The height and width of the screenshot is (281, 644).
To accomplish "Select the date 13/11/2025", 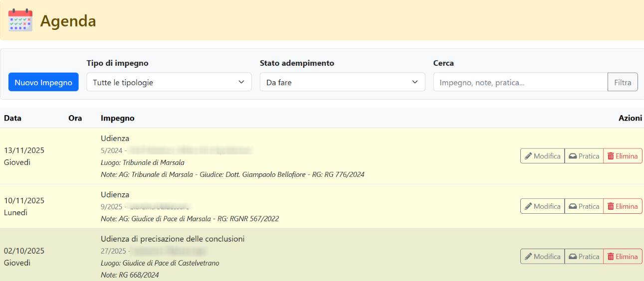I will 24,150.
